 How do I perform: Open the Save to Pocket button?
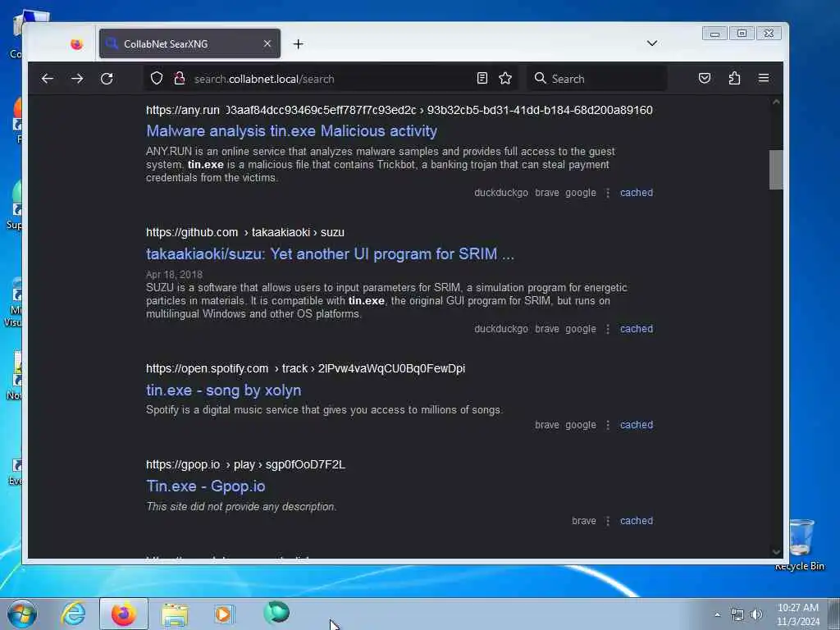click(705, 79)
